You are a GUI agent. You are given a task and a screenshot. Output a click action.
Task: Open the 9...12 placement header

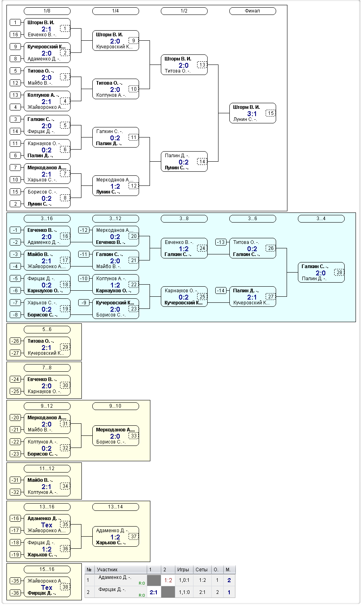47,406
